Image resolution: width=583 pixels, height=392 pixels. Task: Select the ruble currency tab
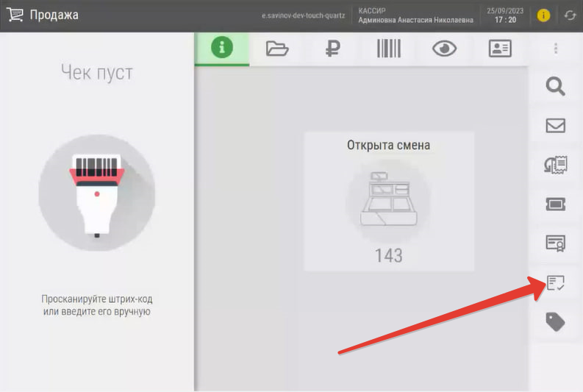pos(333,49)
